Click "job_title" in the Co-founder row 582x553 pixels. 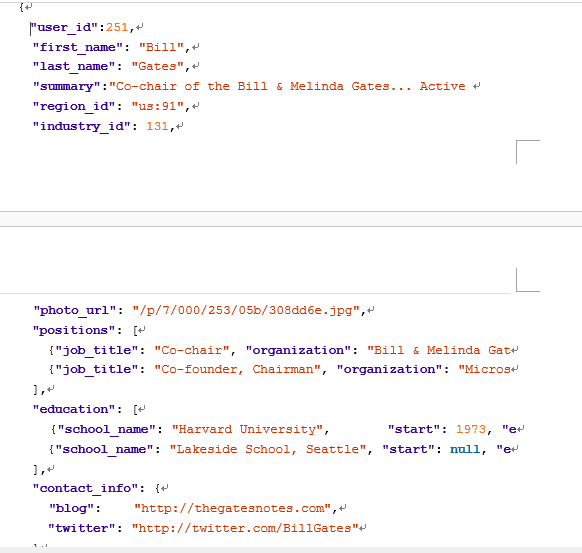click(97, 370)
